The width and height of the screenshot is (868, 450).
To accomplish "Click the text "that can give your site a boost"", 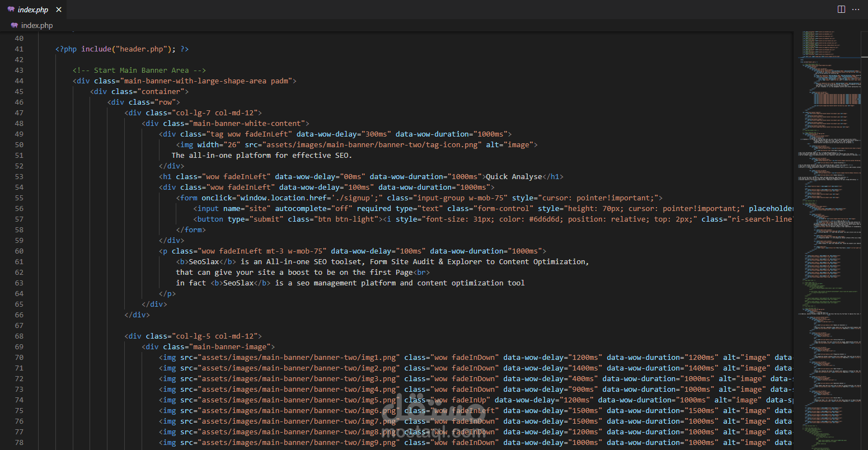I will click(242, 272).
